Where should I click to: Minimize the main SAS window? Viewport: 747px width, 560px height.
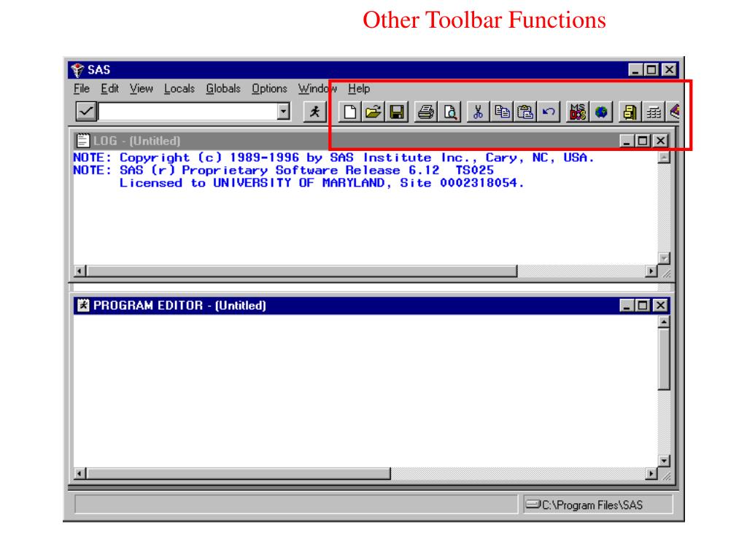635,70
